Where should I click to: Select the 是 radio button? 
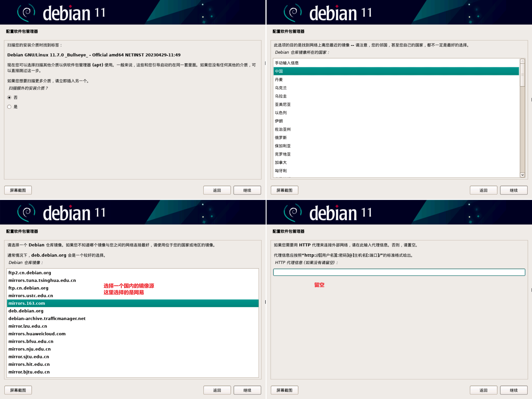coord(9,107)
